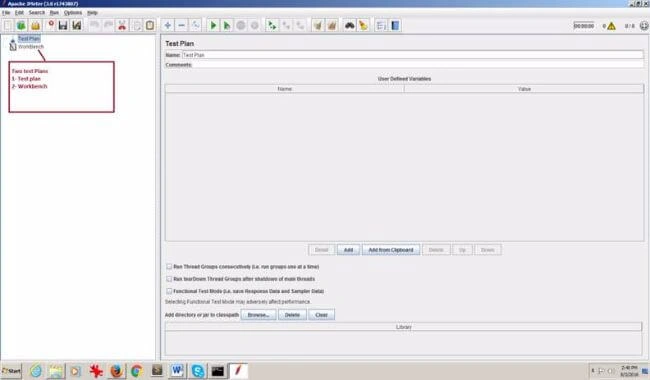Expand all nodes with plus icon

167,26
